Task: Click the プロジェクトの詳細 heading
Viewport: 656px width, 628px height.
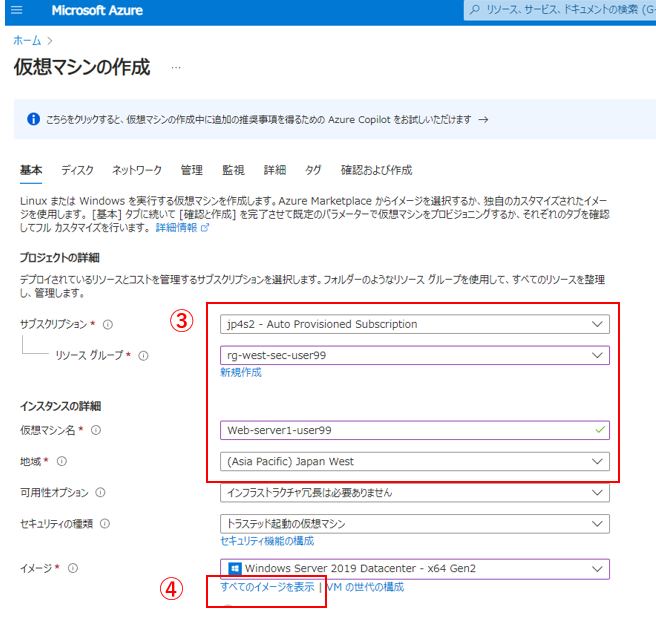Action: (60, 258)
